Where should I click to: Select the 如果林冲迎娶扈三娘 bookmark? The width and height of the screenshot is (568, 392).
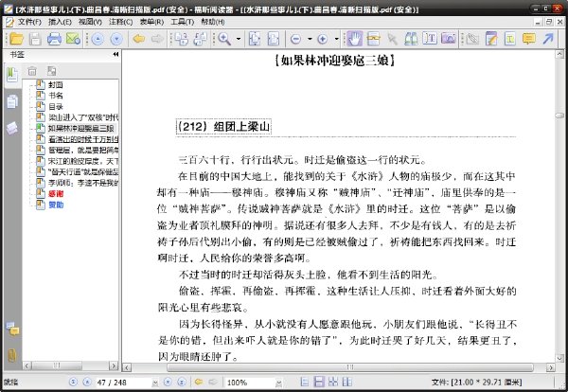pos(81,128)
